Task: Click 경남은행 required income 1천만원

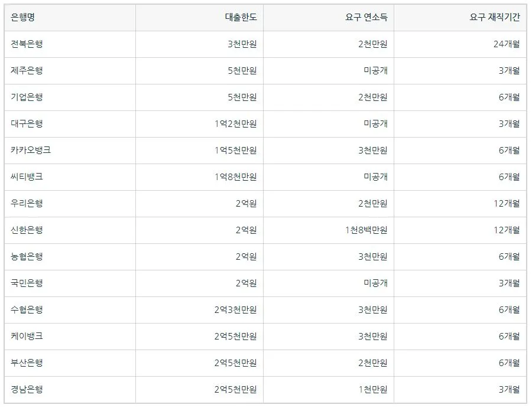Action: (x=372, y=389)
